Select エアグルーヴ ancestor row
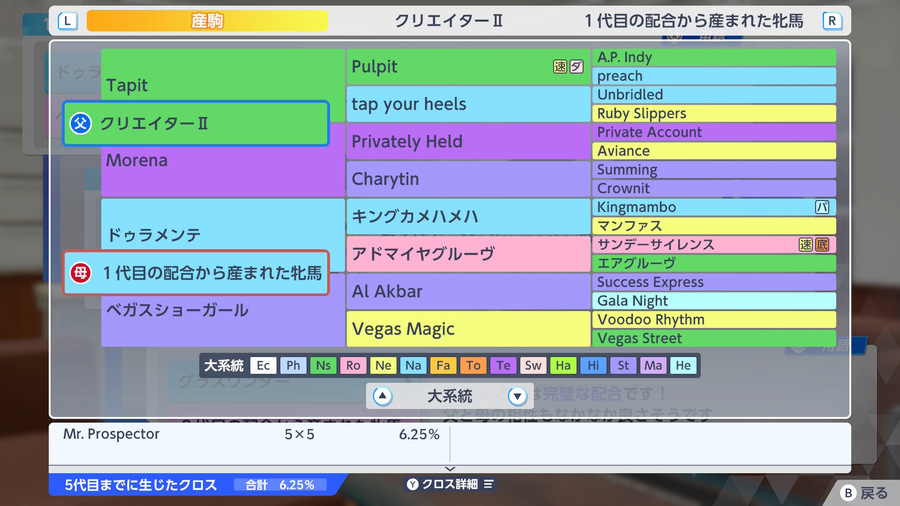The image size is (900, 506). 714,263
